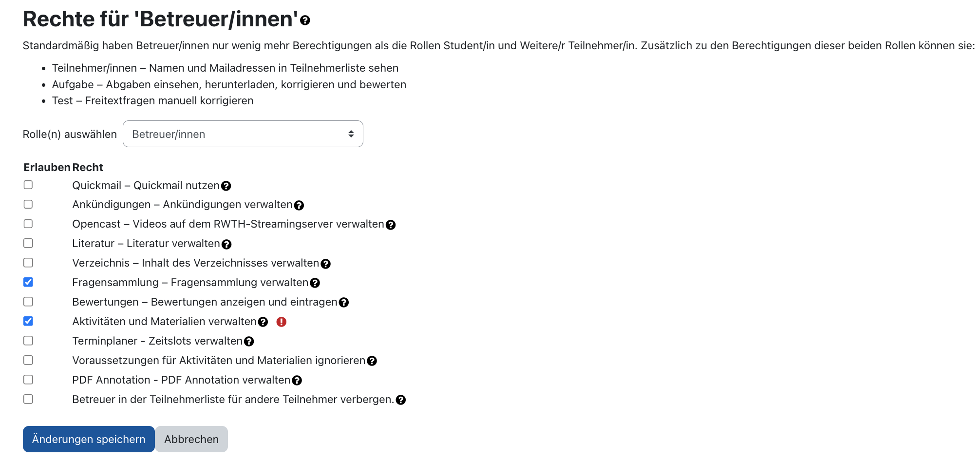980x463 pixels.
Task: Click help icon beside Ankündigungen verwalten
Action: coord(299,205)
